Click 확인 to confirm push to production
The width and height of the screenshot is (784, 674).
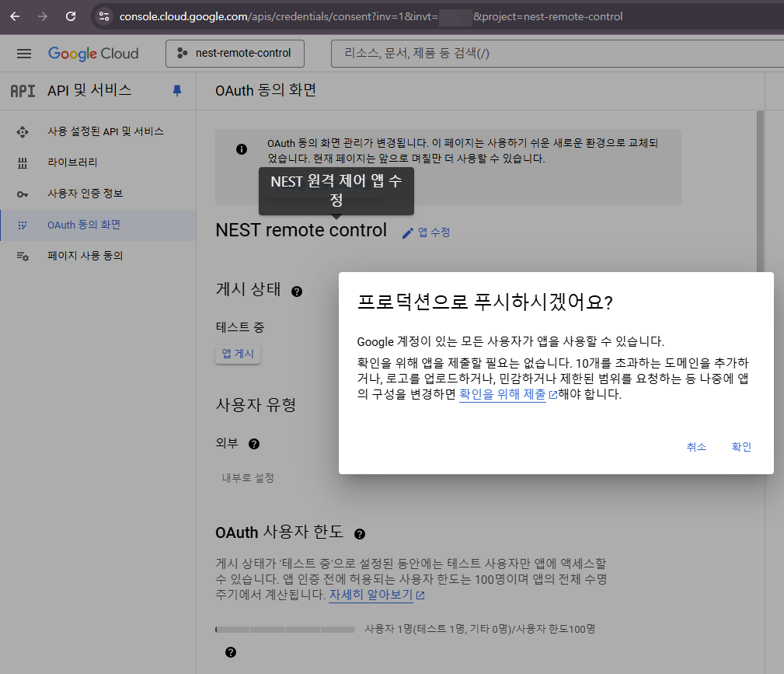tap(741, 447)
